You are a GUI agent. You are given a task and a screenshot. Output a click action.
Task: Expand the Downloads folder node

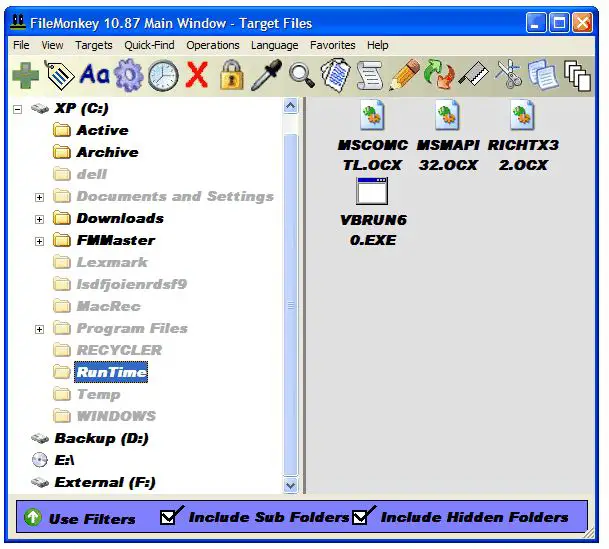(39, 219)
